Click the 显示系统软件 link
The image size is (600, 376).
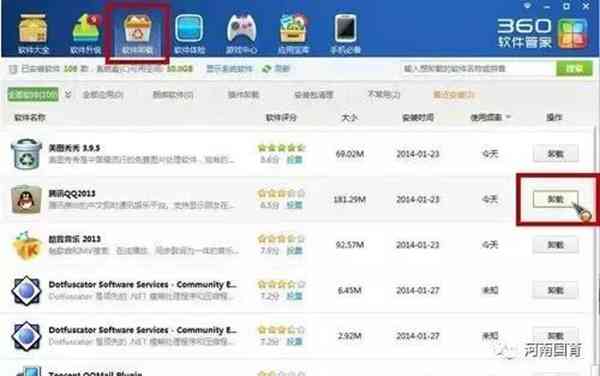[x=229, y=69]
